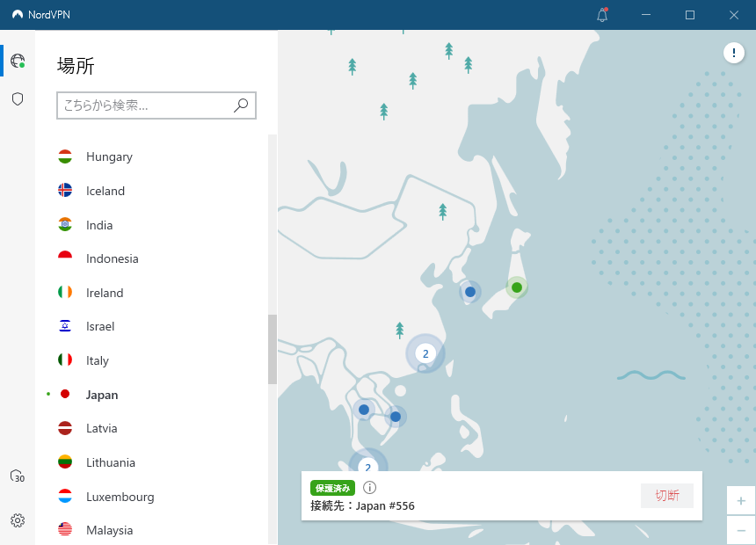Click the Hungary flag icon
Image resolution: width=756 pixels, height=545 pixels.
click(65, 156)
